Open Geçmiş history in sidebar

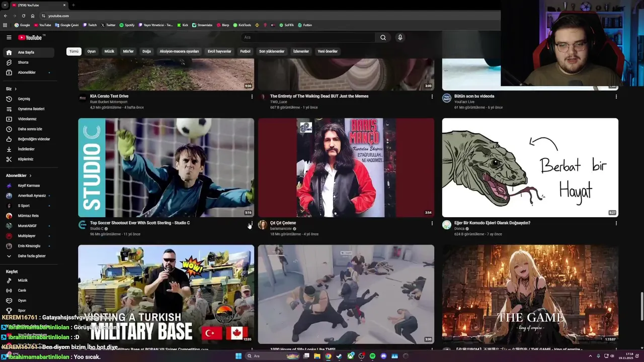tap(29, 99)
